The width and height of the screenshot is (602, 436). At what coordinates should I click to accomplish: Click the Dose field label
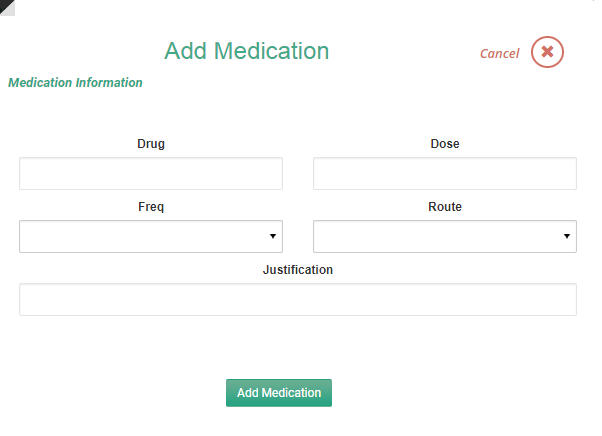tap(445, 144)
